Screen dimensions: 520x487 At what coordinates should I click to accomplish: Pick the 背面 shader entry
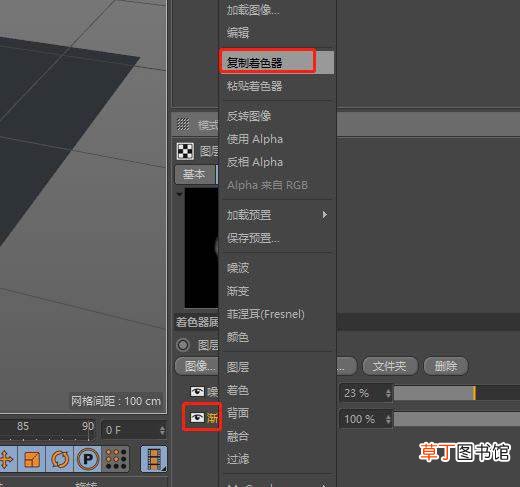[x=238, y=413]
